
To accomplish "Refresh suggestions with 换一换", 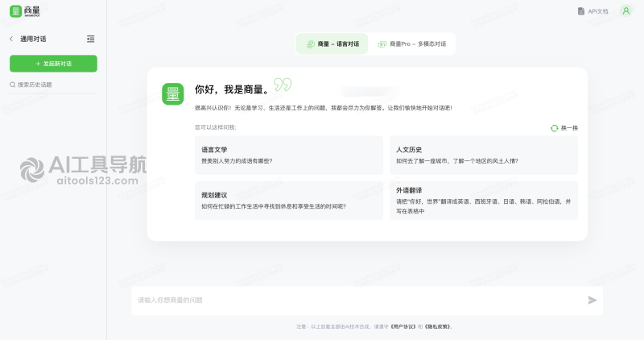I will [x=564, y=128].
